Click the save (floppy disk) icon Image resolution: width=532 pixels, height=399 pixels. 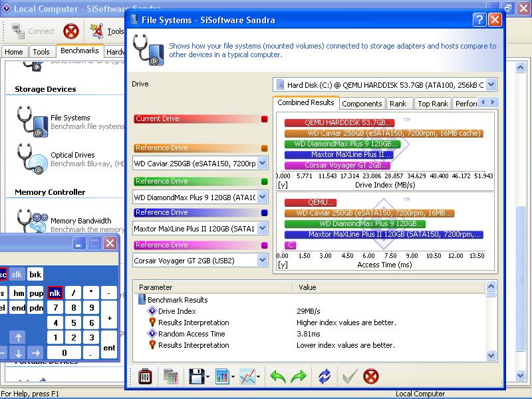(196, 377)
